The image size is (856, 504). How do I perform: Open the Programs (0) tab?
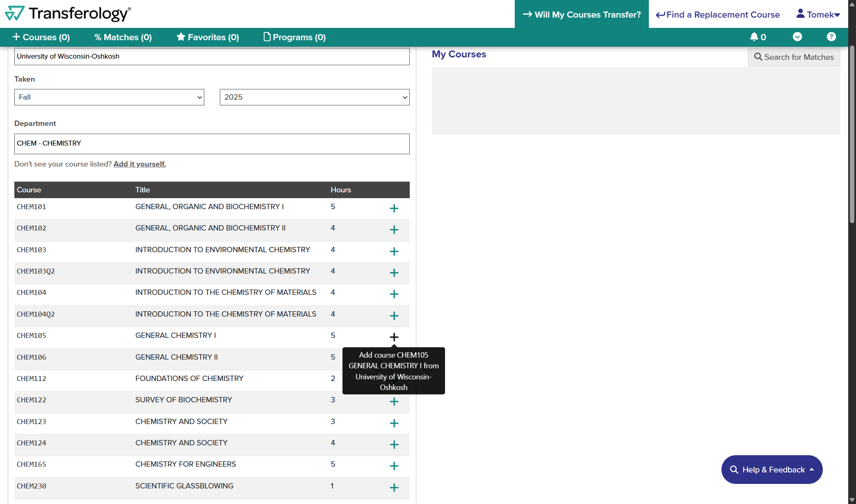point(294,37)
